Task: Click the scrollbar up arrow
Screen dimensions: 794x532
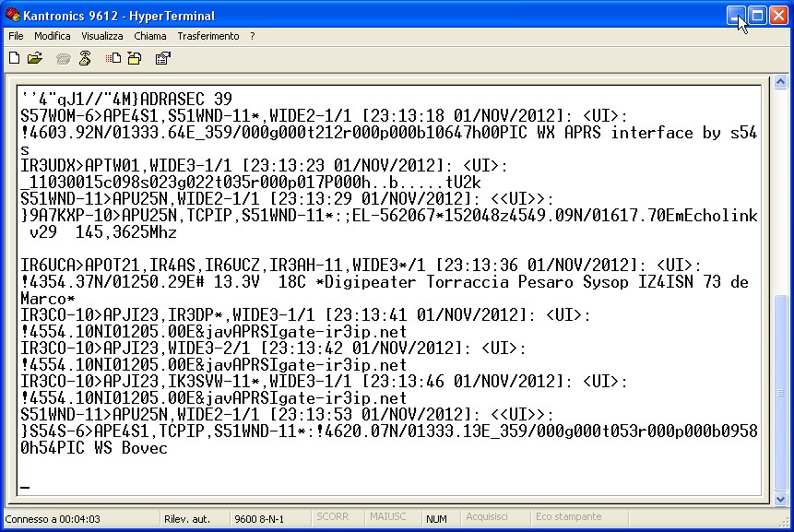Action: coord(780,82)
